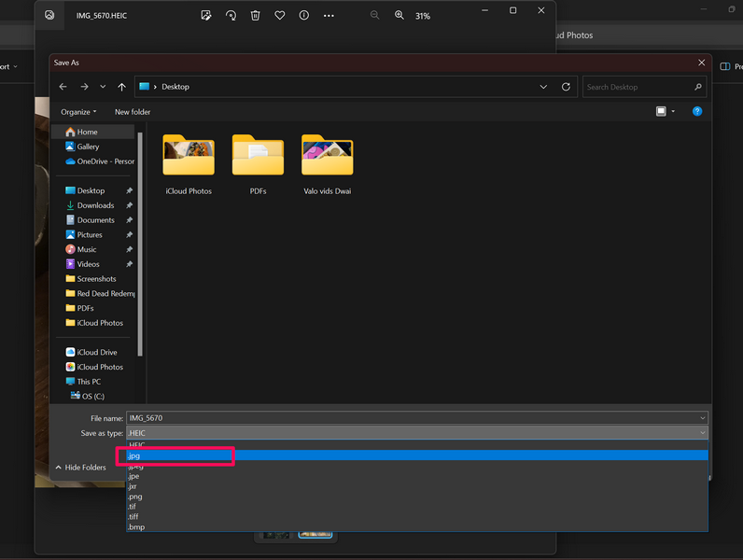The image size is (743, 560).
Task: Open the File info icon
Action: click(303, 16)
